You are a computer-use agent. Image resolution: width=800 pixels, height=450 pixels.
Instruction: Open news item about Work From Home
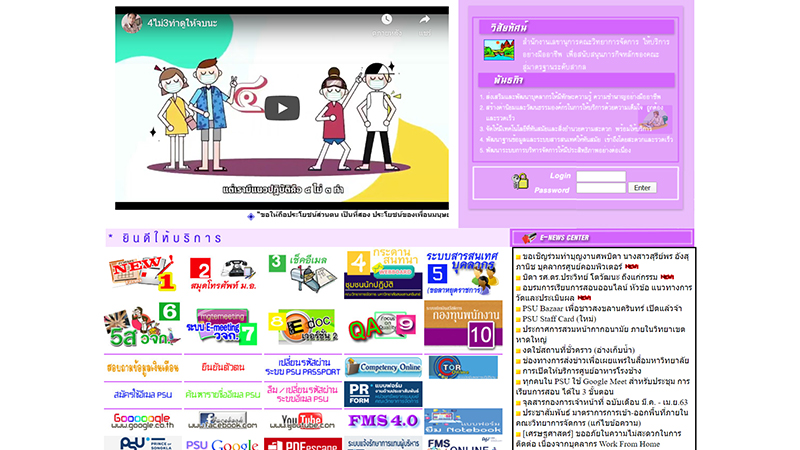[598, 439]
